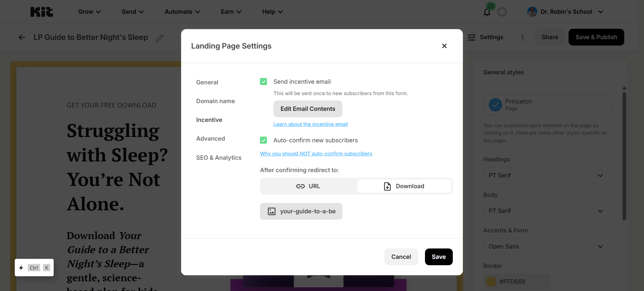The height and width of the screenshot is (291, 644).
Task: Open the notifications bell
Action: pyautogui.click(x=487, y=12)
